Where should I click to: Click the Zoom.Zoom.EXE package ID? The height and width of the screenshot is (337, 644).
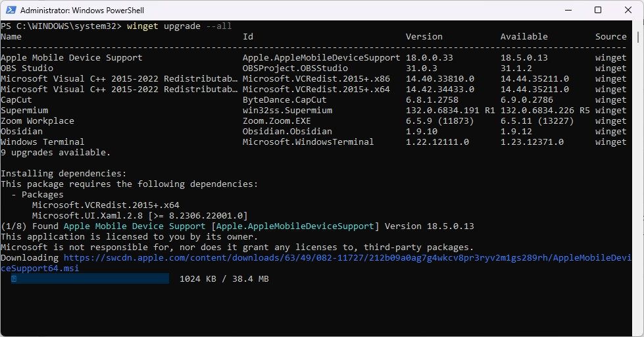tap(280, 121)
